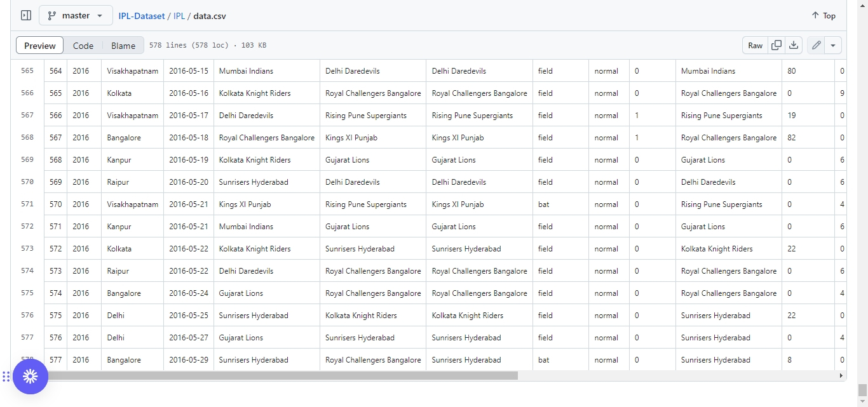Image resolution: width=868 pixels, height=407 pixels.
Task: Open the Raw file view
Action: (x=755, y=46)
